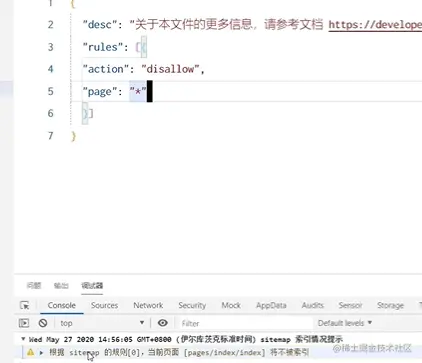Show the console sidebar panel icon
The height and width of the screenshot is (363, 422).
[24, 323]
